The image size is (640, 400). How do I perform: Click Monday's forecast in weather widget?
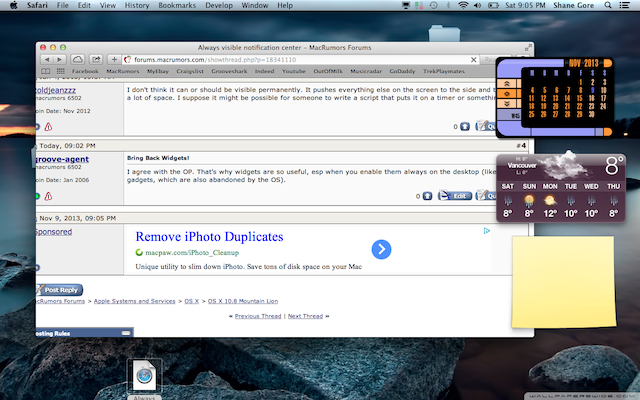[x=550, y=200]
